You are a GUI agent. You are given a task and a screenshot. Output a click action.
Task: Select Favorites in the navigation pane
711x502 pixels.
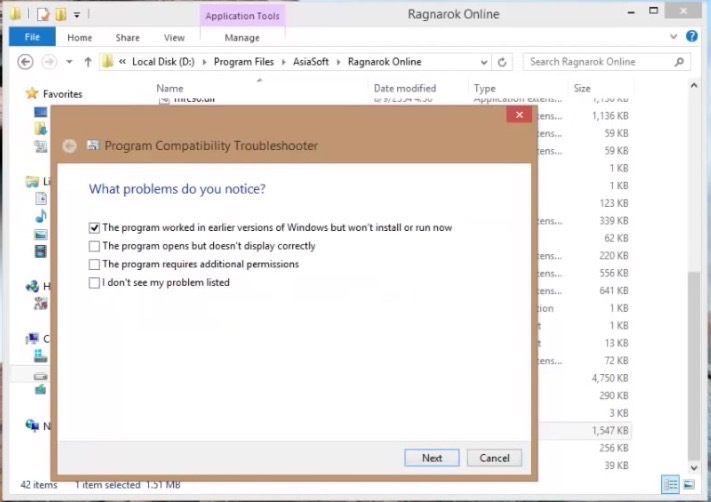click(x=63, y=94)
